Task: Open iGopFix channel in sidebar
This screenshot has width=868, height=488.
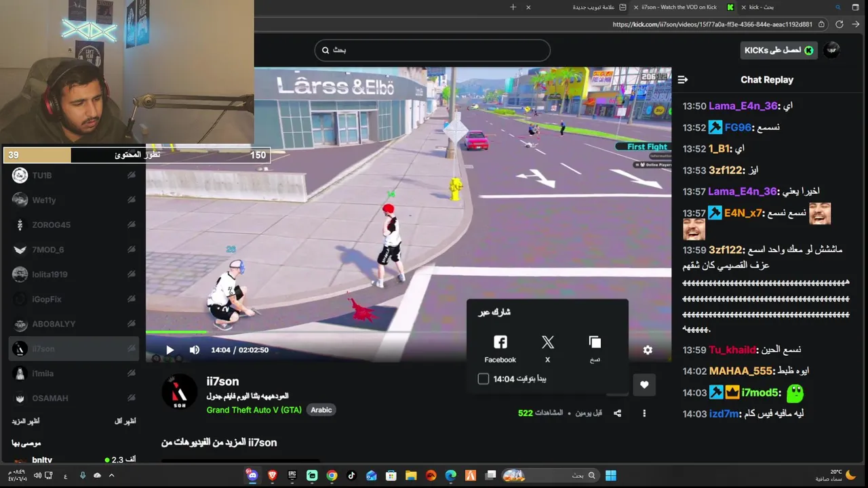Action: pyautogui.click(x=75, y=299)
